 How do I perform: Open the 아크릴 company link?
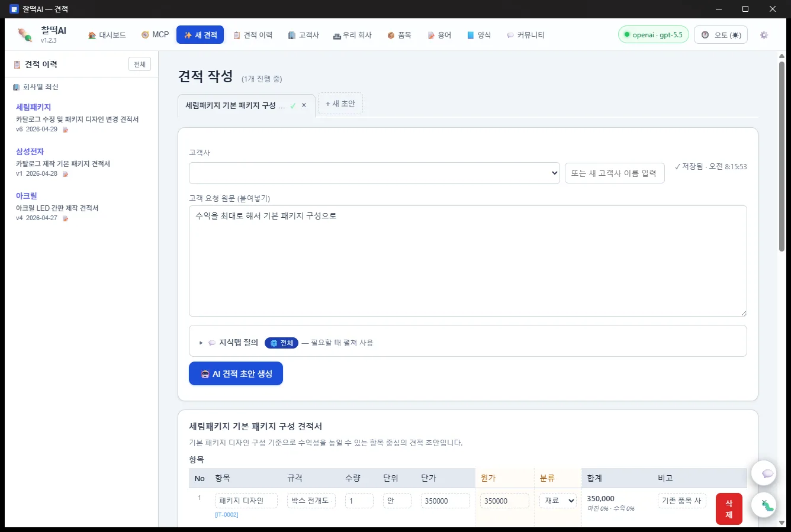[x=27, y=196]
